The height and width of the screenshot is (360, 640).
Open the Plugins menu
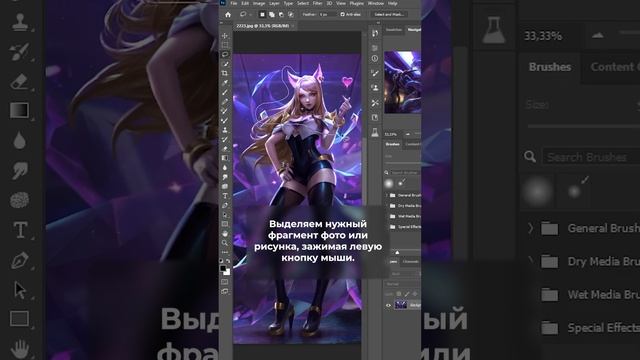[x=356, y=3]
